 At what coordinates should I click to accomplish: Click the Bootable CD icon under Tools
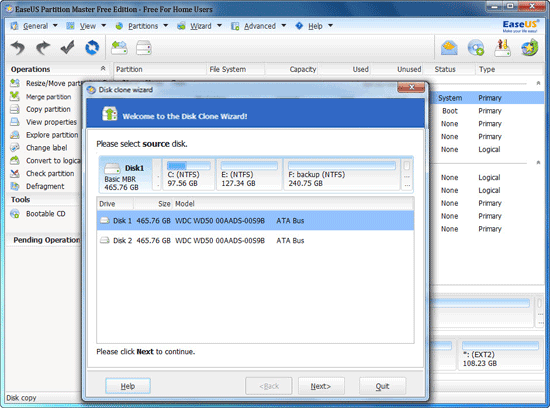coord(15,214)
